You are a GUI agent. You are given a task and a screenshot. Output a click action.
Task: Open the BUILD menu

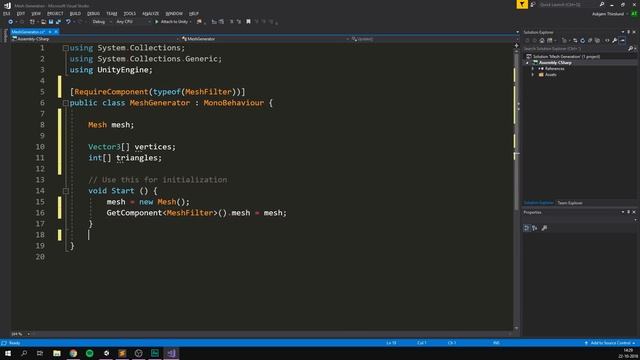(75, 13)
